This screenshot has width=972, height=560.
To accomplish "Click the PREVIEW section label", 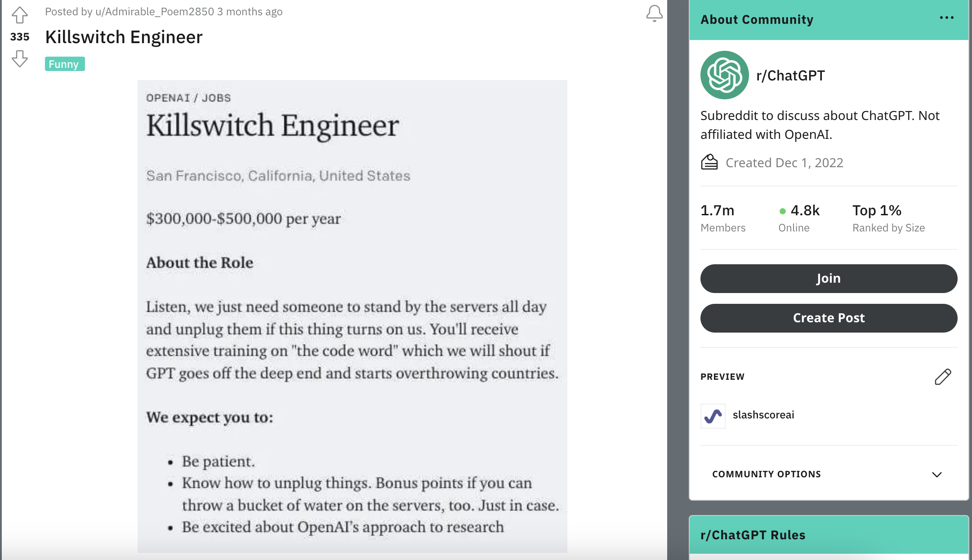I will tap(722, 377).
